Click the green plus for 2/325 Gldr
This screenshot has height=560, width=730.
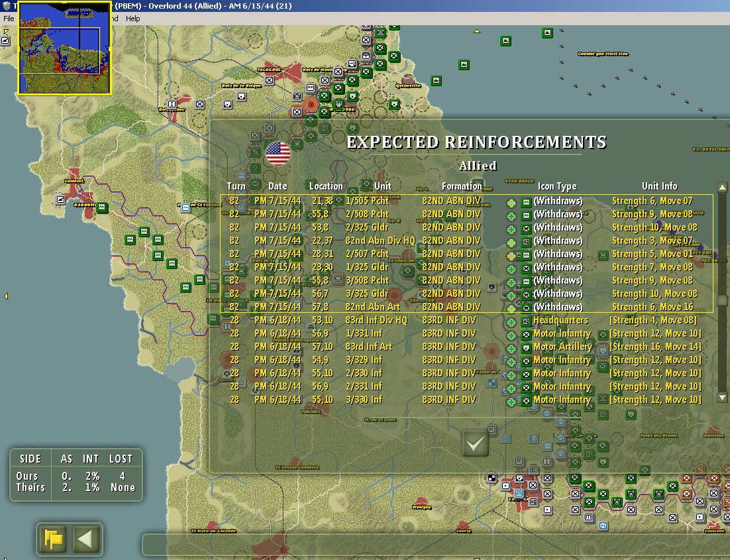pos(511,230)
